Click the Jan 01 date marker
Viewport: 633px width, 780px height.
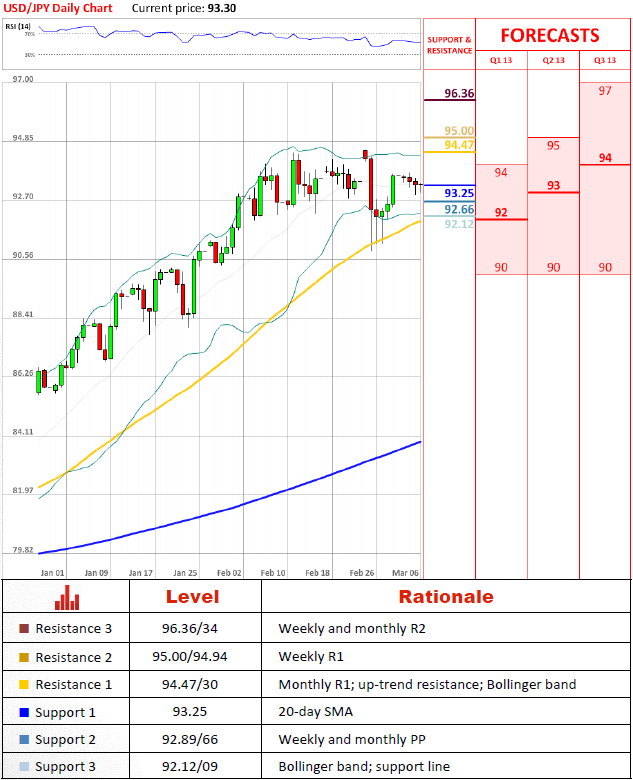pos(53,573)
